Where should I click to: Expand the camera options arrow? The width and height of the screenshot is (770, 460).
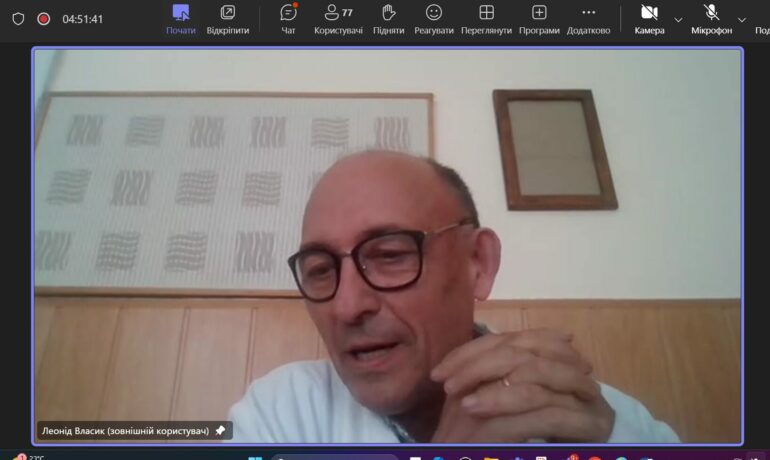point(678,19)
